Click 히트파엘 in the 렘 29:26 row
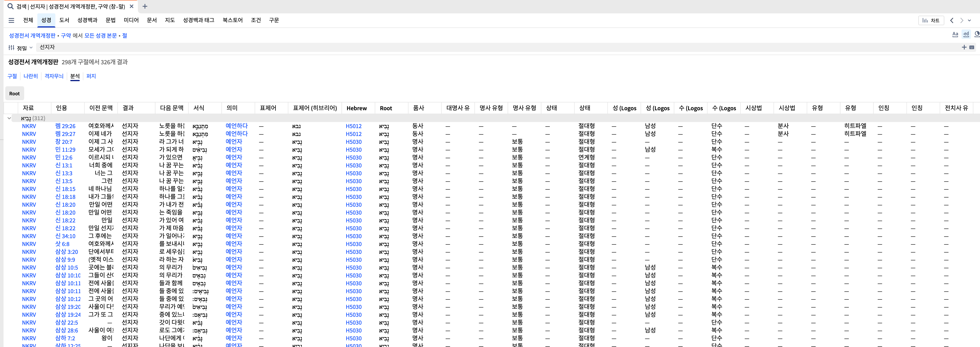This screenshot has height=347, width=980. pos(855,126)
